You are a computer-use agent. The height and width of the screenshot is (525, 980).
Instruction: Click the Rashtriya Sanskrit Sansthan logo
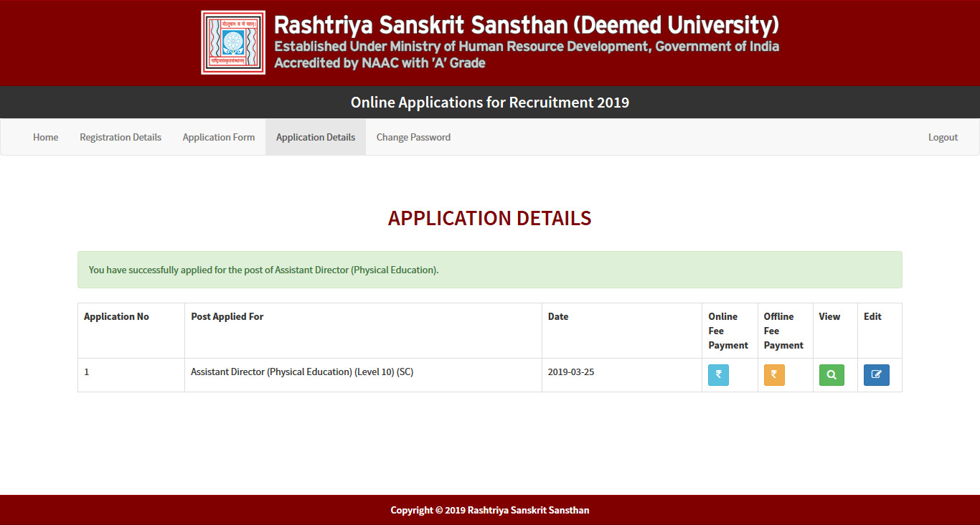[233, 43]
